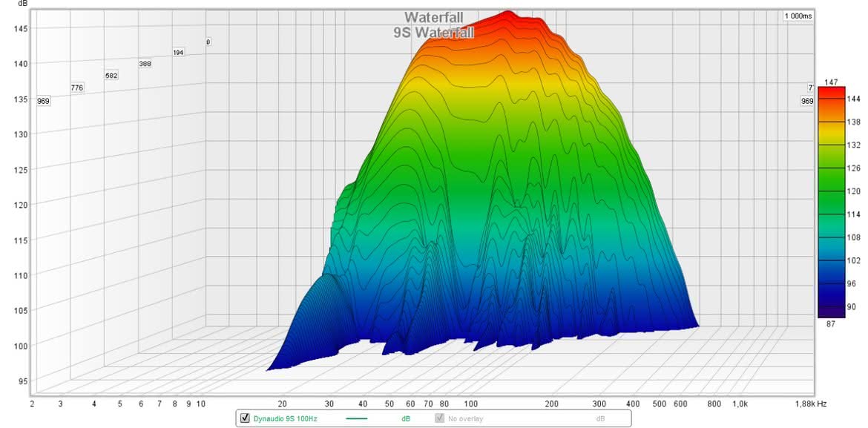Click the "No overlay" legend text
This screenshot has width=868, height=428.
click(x=466, y=419)
